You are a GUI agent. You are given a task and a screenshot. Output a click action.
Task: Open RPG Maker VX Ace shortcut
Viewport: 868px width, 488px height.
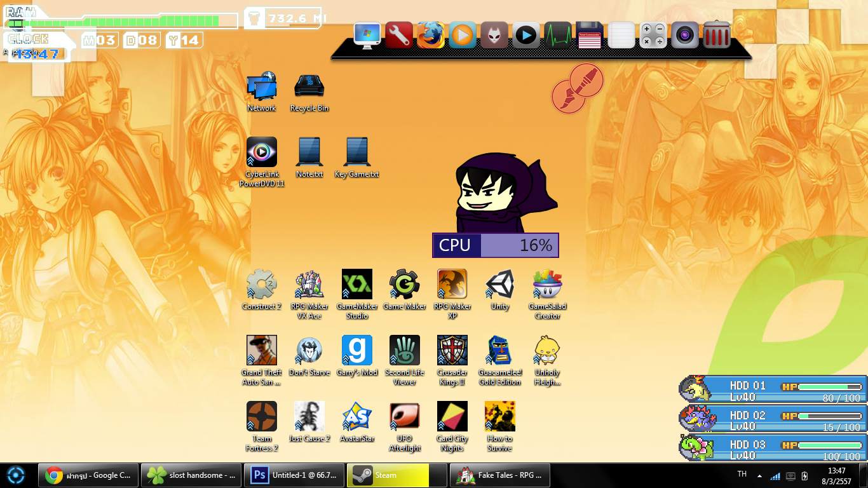pos(309,294)
